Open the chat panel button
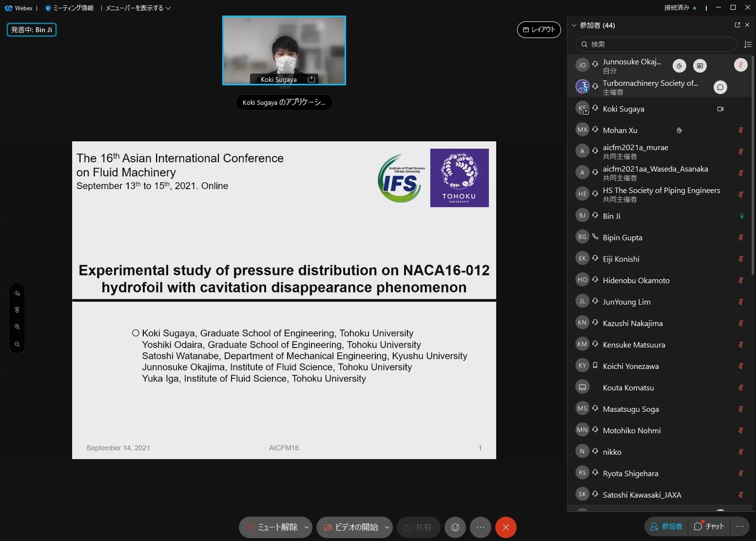The height and width of the screenshot is (541, 756). [709, 526]
